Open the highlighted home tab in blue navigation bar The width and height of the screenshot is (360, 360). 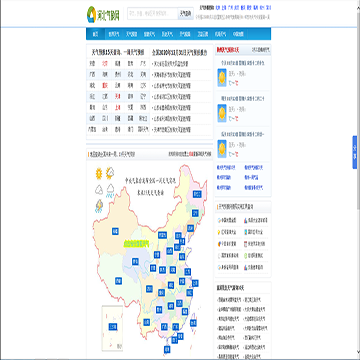coord(96,34)
